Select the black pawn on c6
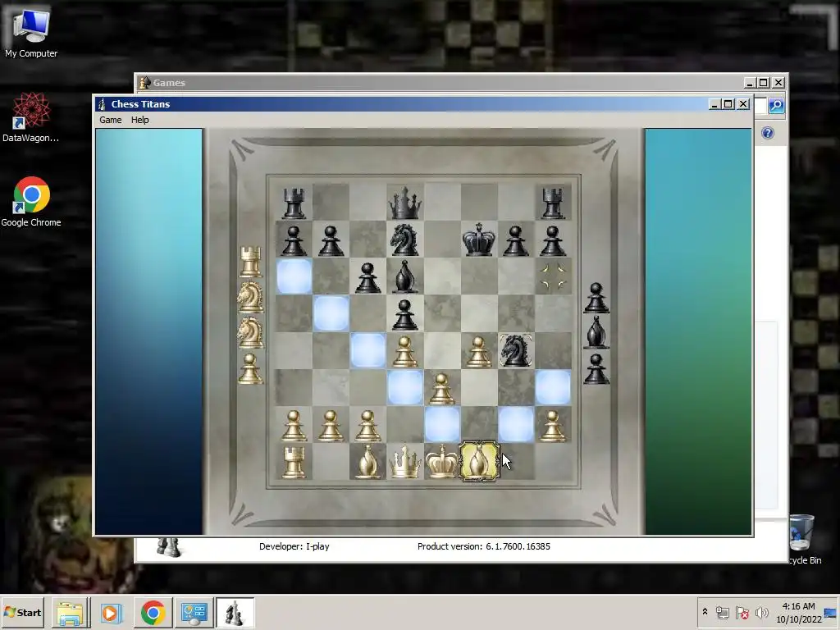 tap(368, 276)
